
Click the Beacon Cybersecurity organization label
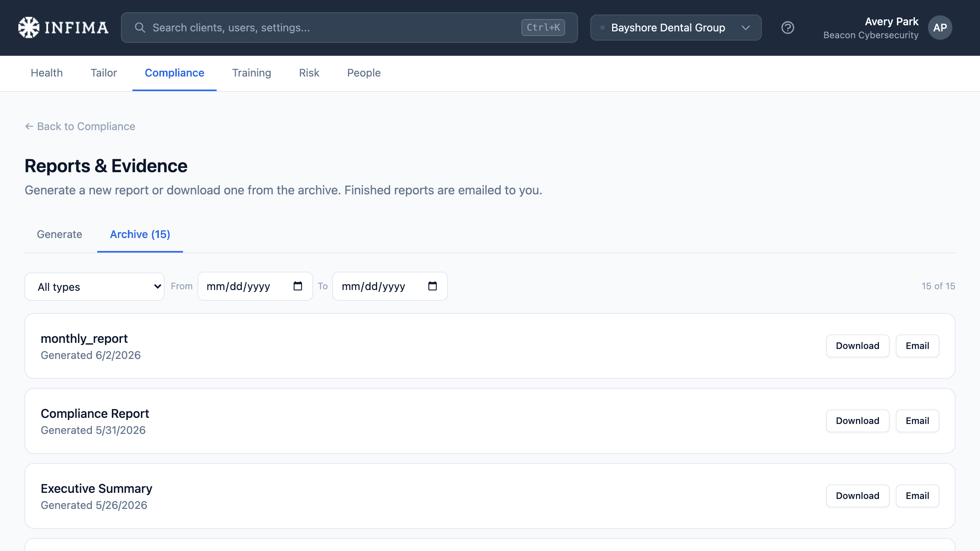click(871, 35)
